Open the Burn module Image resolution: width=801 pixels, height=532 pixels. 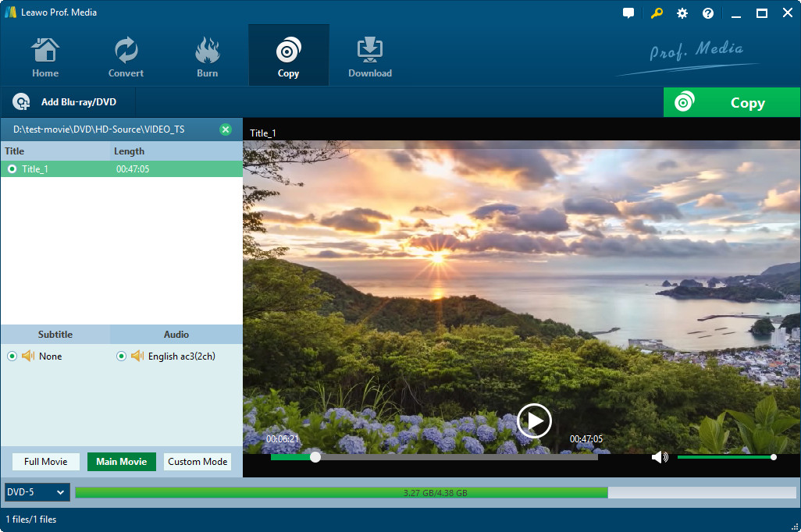pyautogui.click(x=207, y=58)
